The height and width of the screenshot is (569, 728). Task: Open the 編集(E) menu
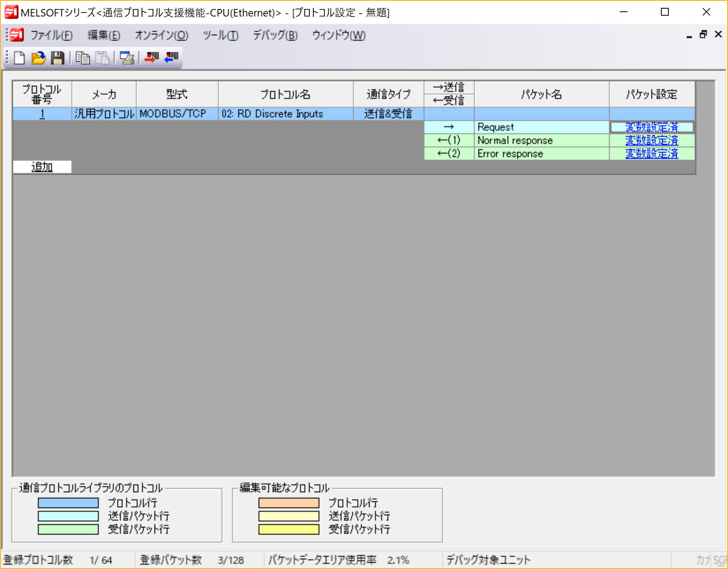coord(104,35)
